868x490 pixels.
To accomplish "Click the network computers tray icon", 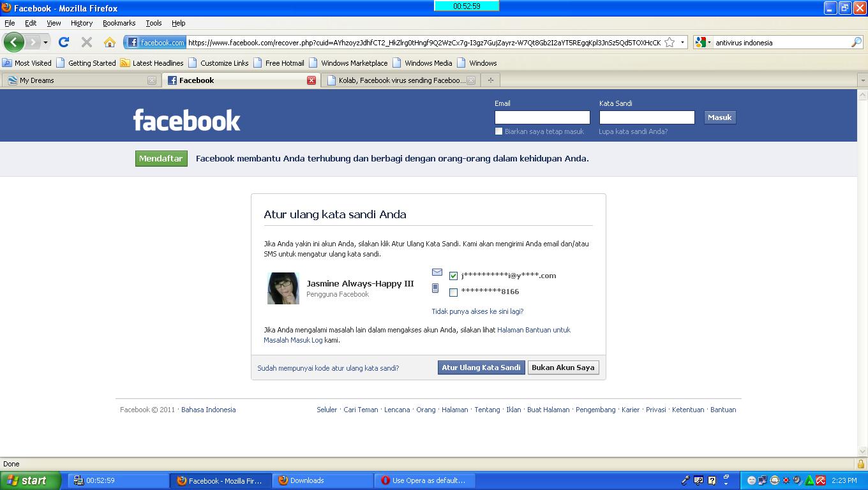I will coord(763,480).
